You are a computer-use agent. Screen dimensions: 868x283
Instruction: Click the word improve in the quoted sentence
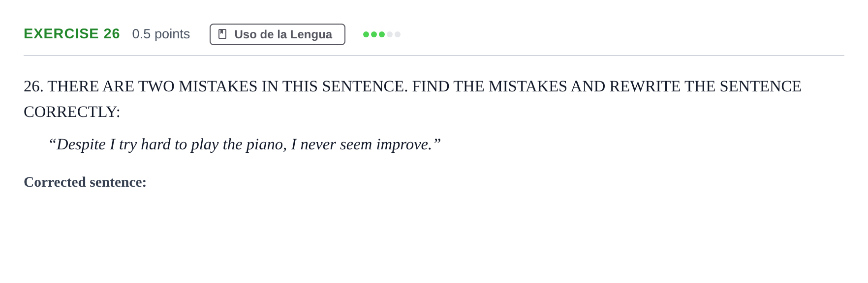(x=403, y=144)
